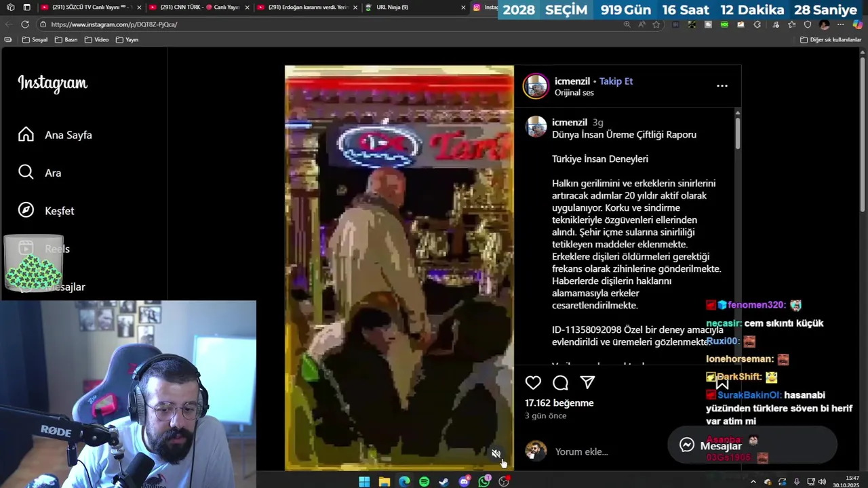Click the caption title Dünya İnsan Üreme Çiftliği Raporu

(624, 135)
